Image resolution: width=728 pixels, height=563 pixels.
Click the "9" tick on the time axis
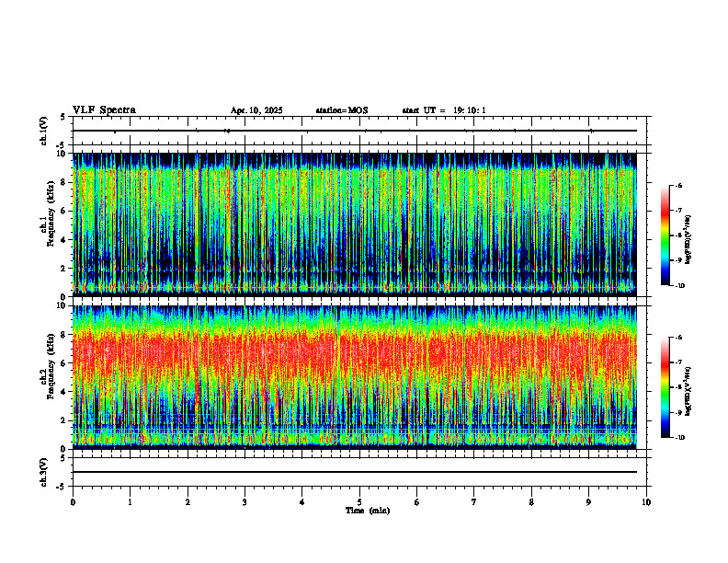pyautogui.click(x=588, y=502)
